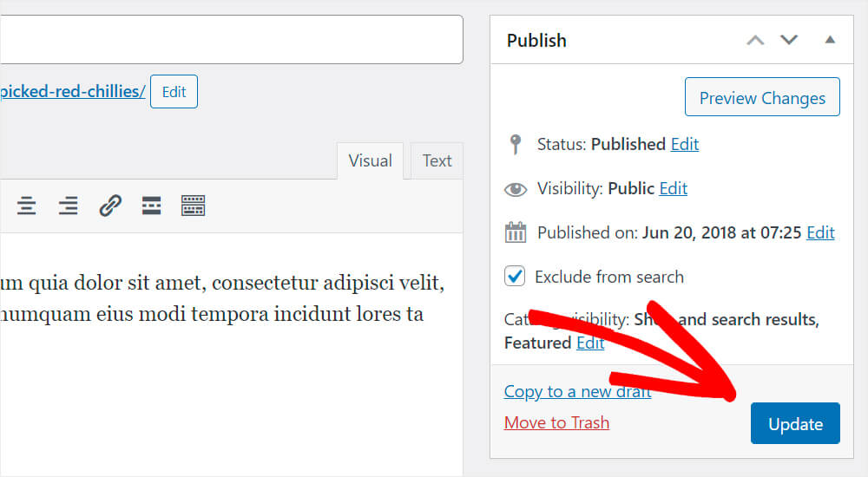Click the published date calendar icon
Screen dimensions: 868x477
tap(516, 232)
